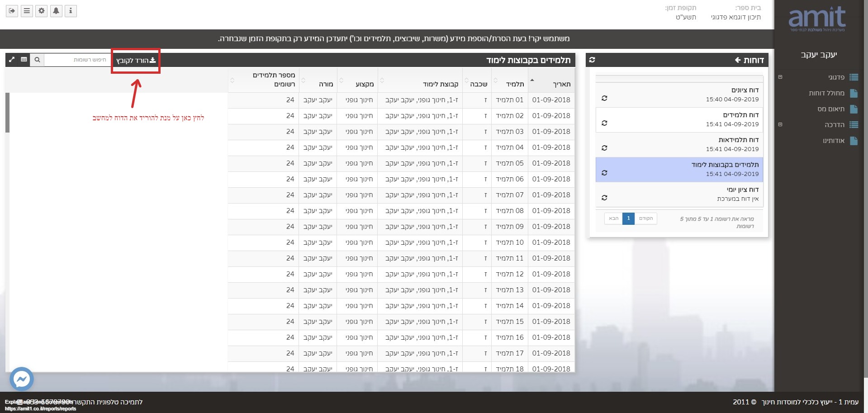The image size is (868, 413).
Task: Click in the חיפוש רשומות search field
Action: 77,60
